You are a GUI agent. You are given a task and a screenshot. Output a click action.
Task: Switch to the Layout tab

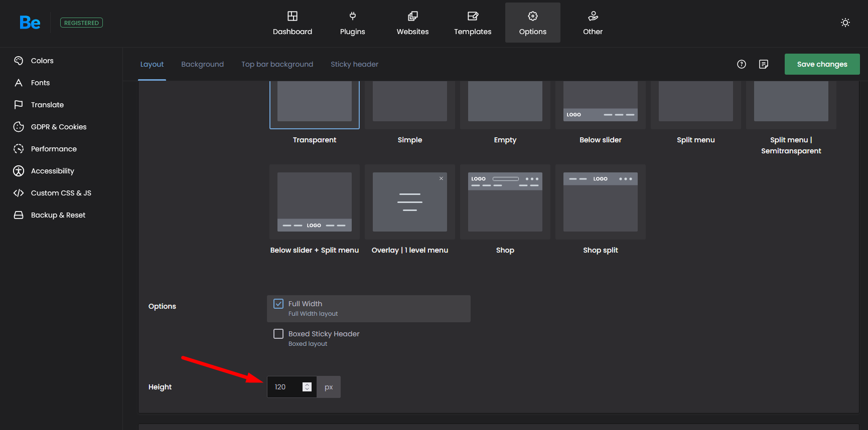tap(152, 64)
